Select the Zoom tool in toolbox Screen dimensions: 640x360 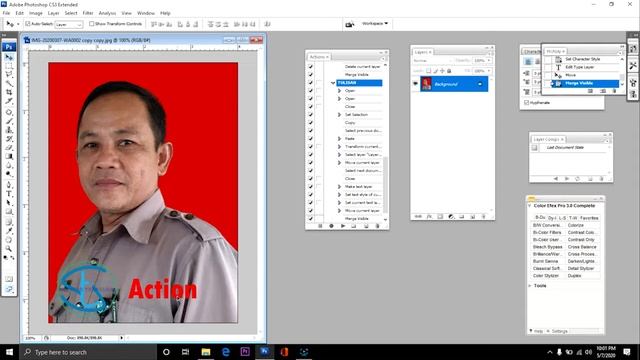coord(9,249)
